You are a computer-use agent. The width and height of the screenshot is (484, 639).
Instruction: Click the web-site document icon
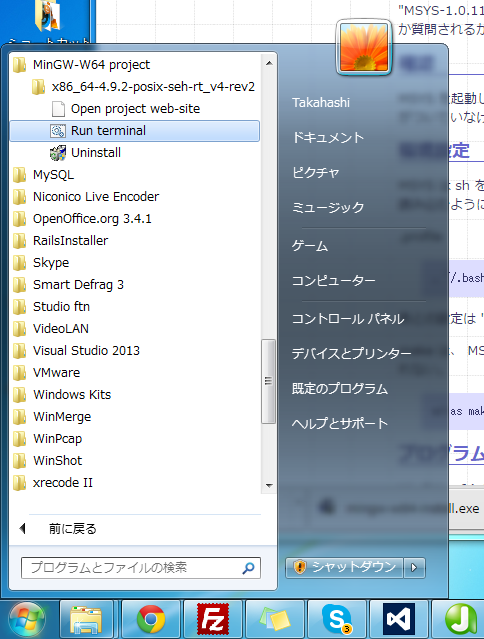(x=58, y=109)
